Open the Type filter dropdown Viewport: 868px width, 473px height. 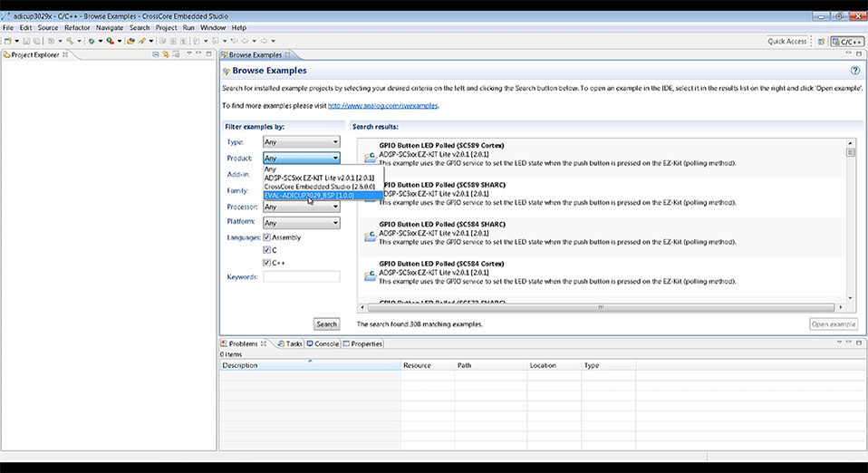pos(301,142)
